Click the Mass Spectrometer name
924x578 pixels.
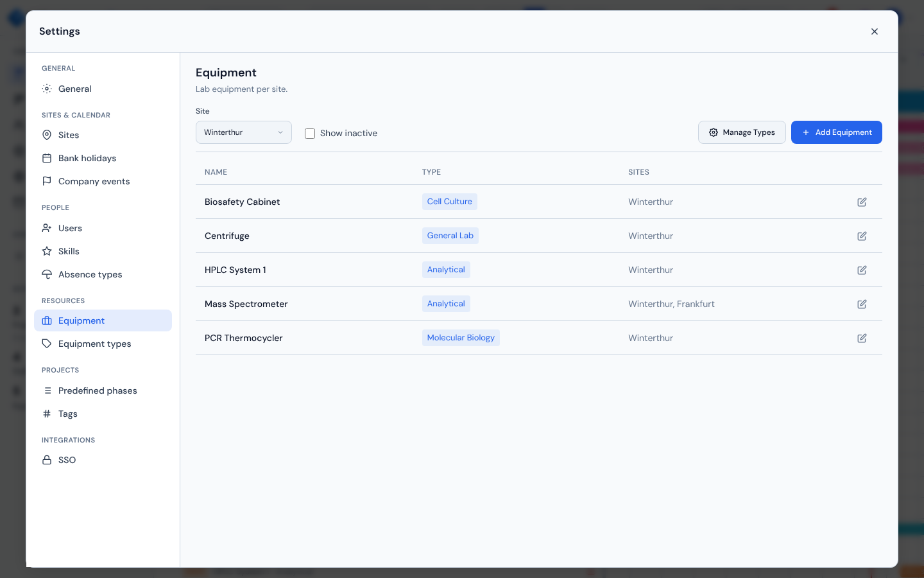point(246,304)
